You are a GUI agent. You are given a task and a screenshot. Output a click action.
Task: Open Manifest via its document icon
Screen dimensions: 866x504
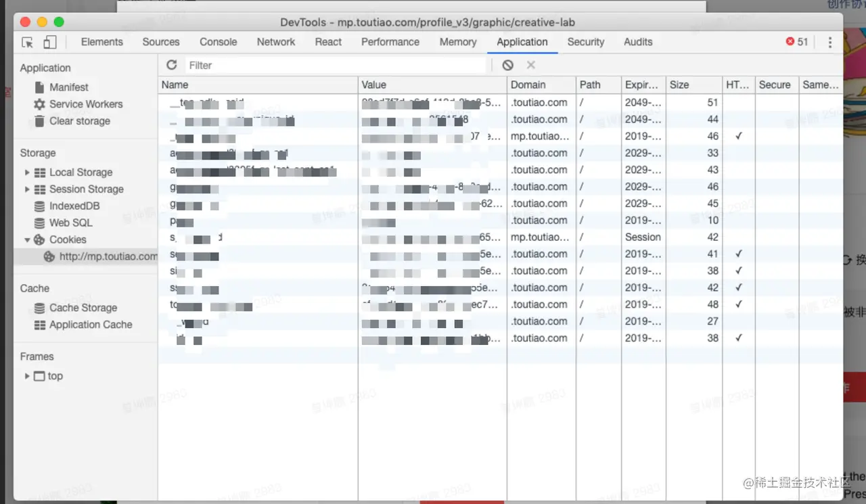coord(40,87)
